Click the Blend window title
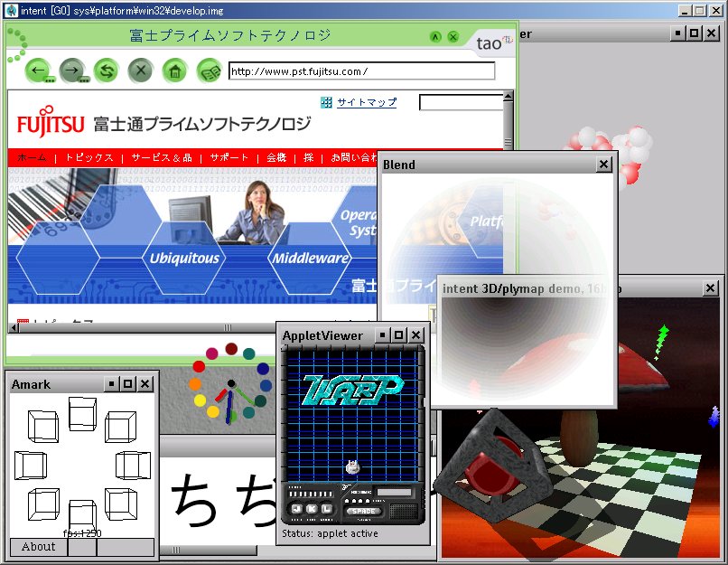The image size is (728, 565). [399, 165]
